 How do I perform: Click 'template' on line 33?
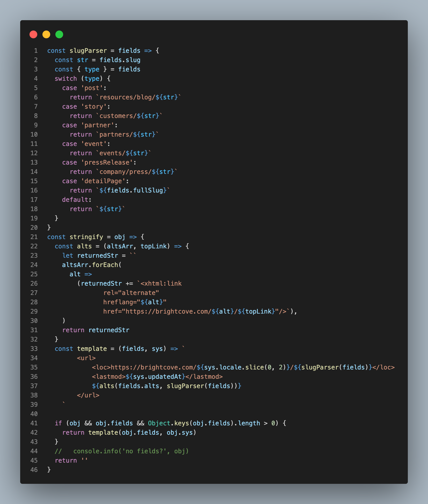[x=92, y=349]
